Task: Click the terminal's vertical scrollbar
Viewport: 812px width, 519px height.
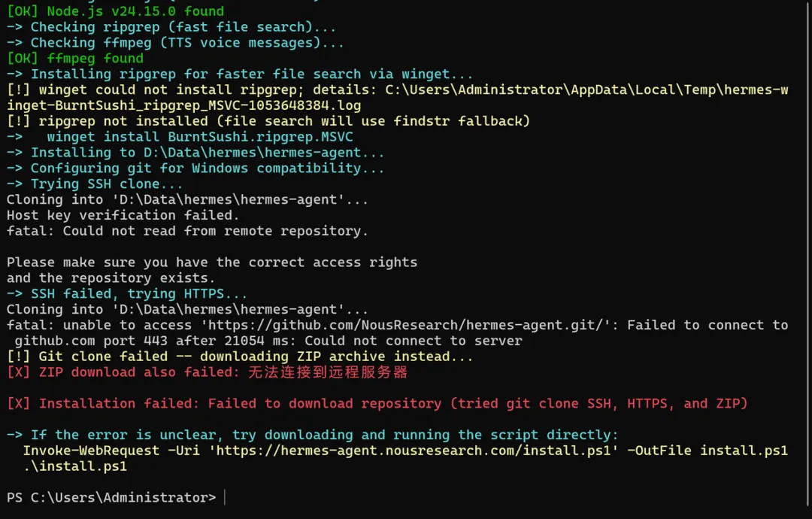Action: click(x=809, y=253)
